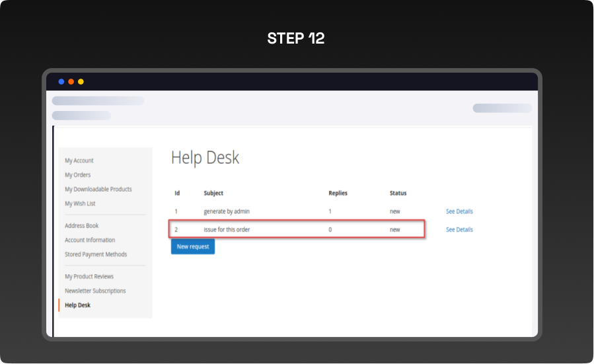
Task: Select My Wish List sidebar link
Action: click(80, 203)
